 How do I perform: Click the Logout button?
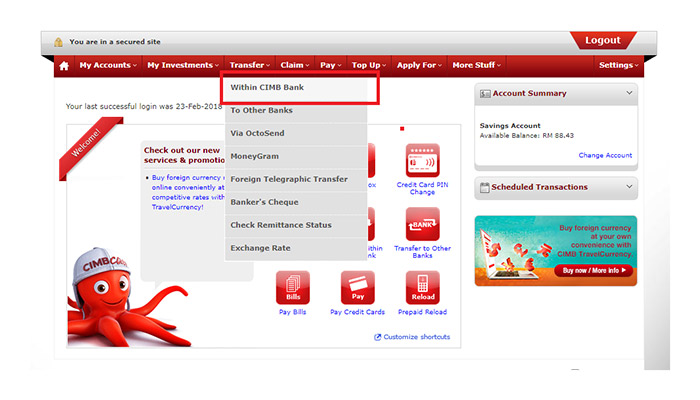[603, 41]
